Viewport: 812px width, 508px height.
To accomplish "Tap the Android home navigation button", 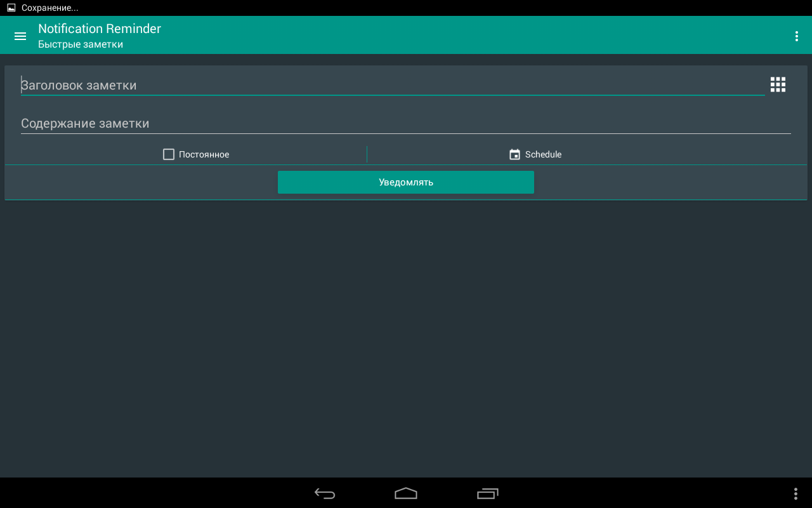I will (x=406, y=493).
